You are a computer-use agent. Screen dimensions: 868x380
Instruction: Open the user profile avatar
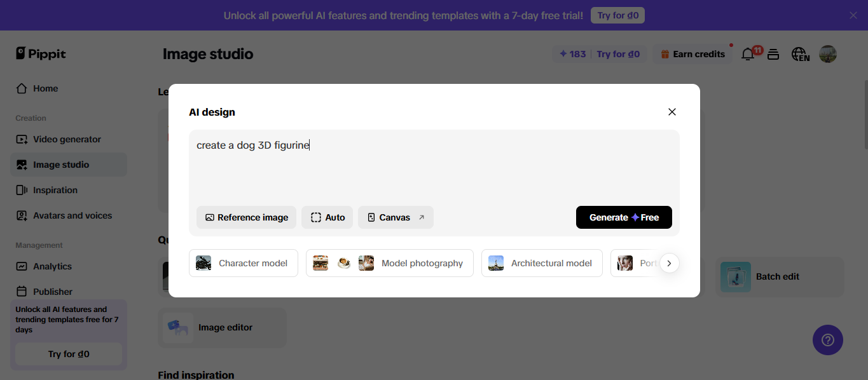tap(827, 54)
